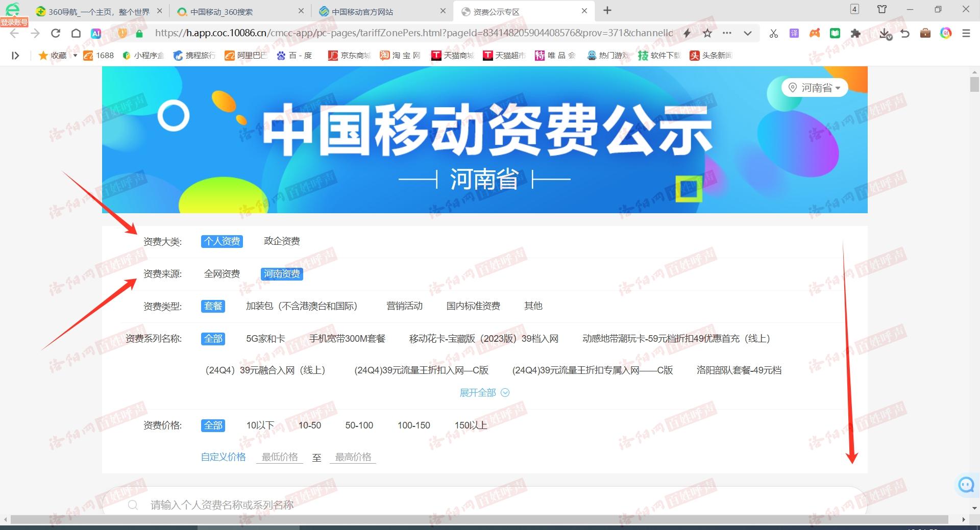Open the downloads icon in toolbar
The width and height of the screenshot is (980, 530).
pos(886,34)
